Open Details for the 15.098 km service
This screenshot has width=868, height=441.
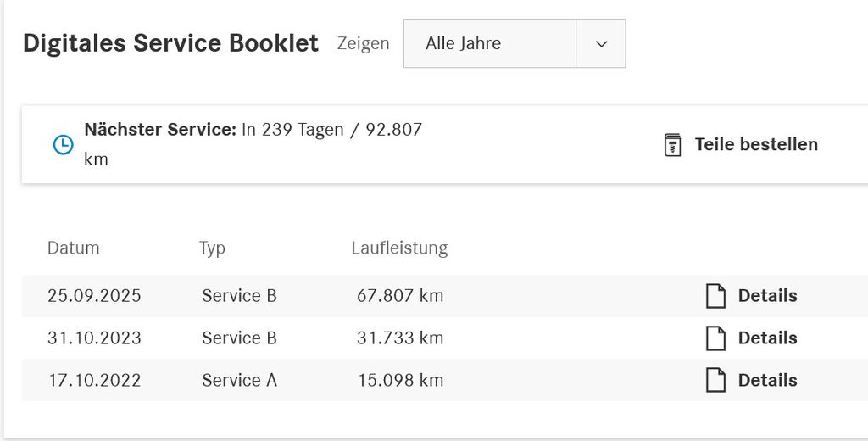pos(767,381)
